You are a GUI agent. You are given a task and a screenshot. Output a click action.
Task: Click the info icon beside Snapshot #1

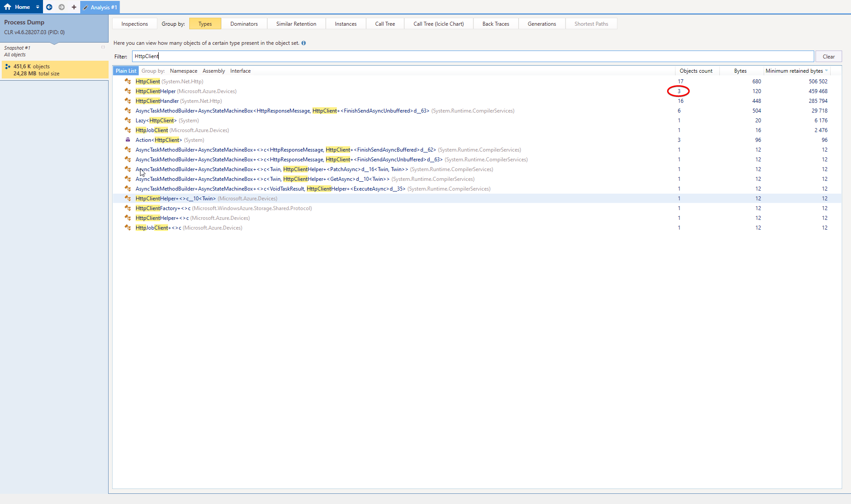point(103,47)
